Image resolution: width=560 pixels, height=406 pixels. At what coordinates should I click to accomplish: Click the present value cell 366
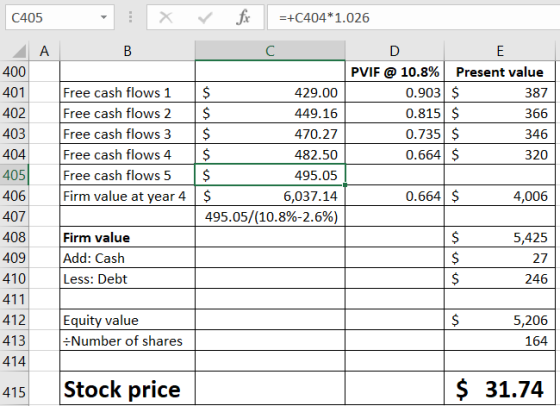500,113
